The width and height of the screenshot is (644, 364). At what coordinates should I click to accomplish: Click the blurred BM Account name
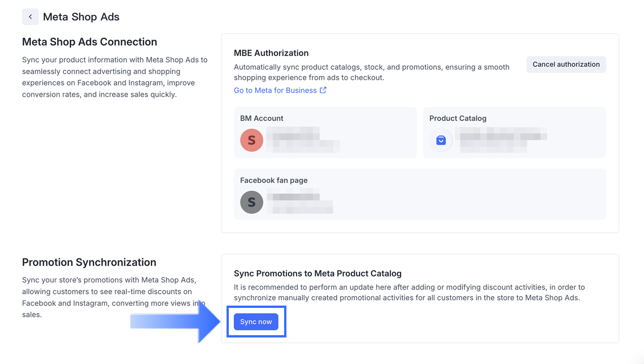pyautogui.click(x=303, y=140)
